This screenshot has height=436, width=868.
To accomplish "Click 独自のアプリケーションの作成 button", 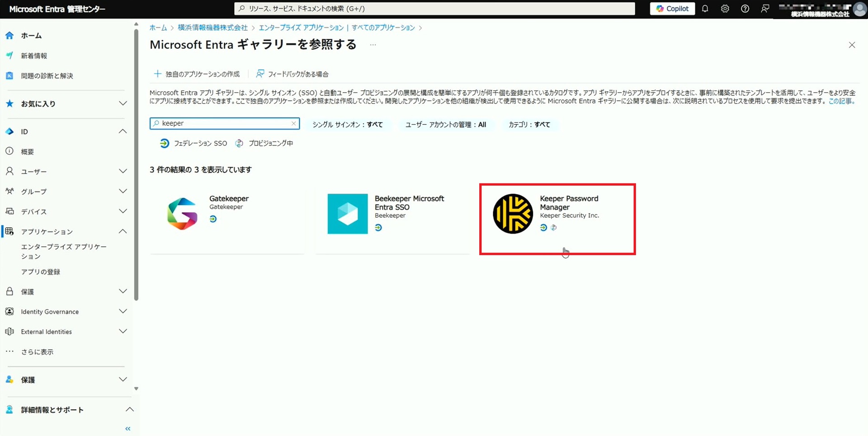I will [197, 74].
